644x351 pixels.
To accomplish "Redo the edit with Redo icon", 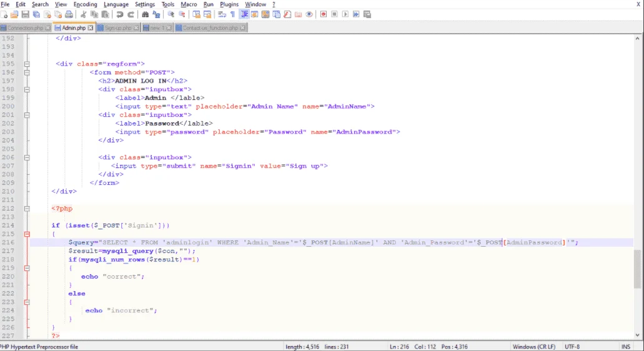I will [131, 14].
